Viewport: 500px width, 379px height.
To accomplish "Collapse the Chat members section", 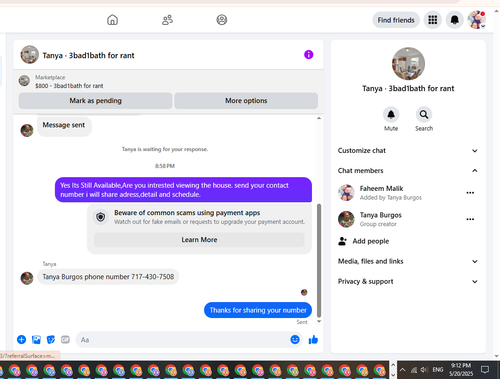I will (408, 171).
